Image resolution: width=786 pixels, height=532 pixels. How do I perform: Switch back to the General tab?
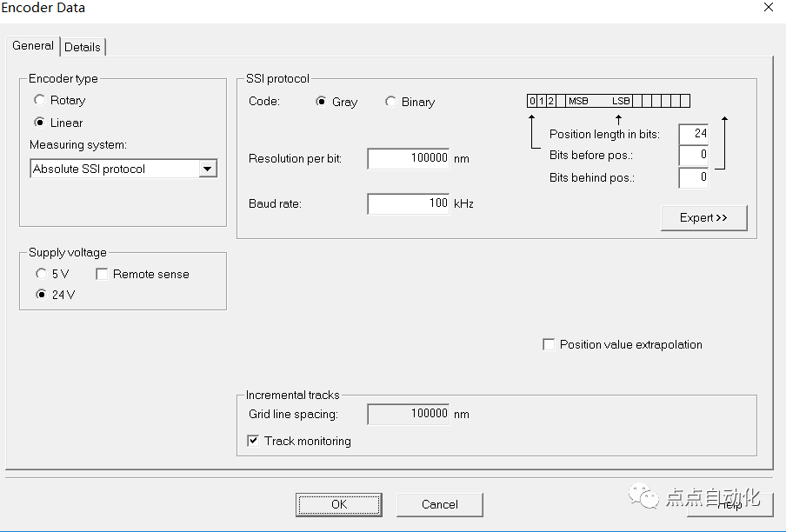click(32, 46)
